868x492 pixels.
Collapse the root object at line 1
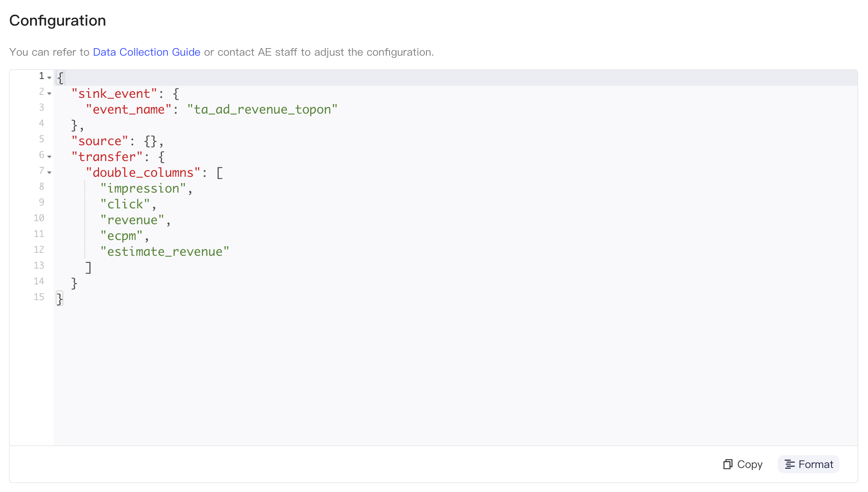(49, 77)
